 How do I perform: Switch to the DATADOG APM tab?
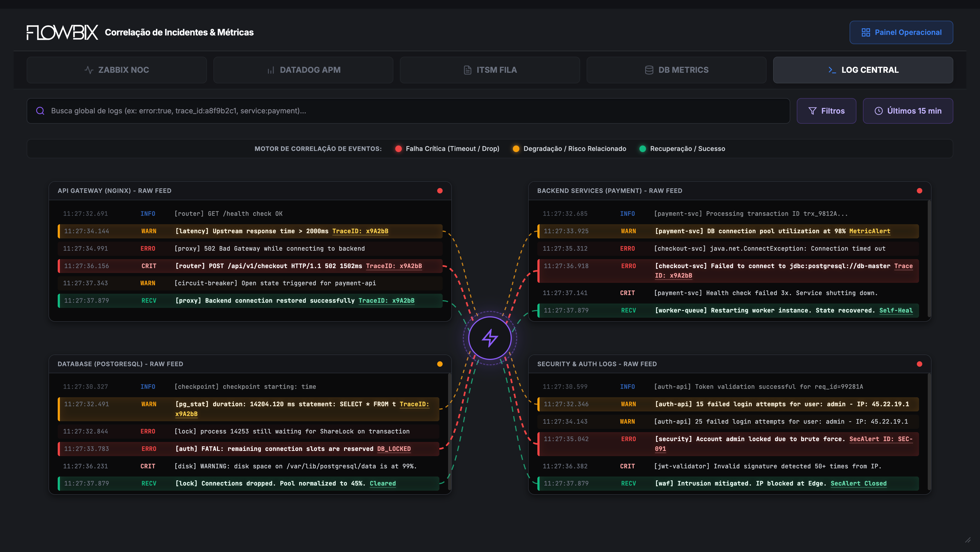303,70
